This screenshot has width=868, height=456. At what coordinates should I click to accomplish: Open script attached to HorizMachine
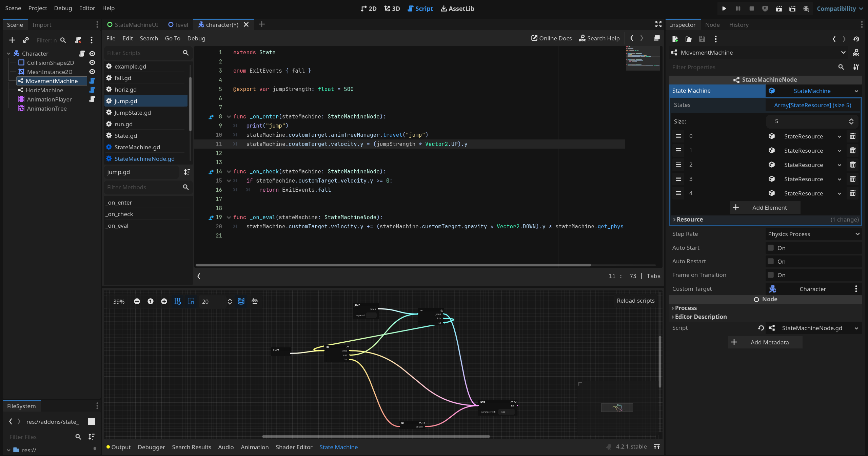pos(92,90)
